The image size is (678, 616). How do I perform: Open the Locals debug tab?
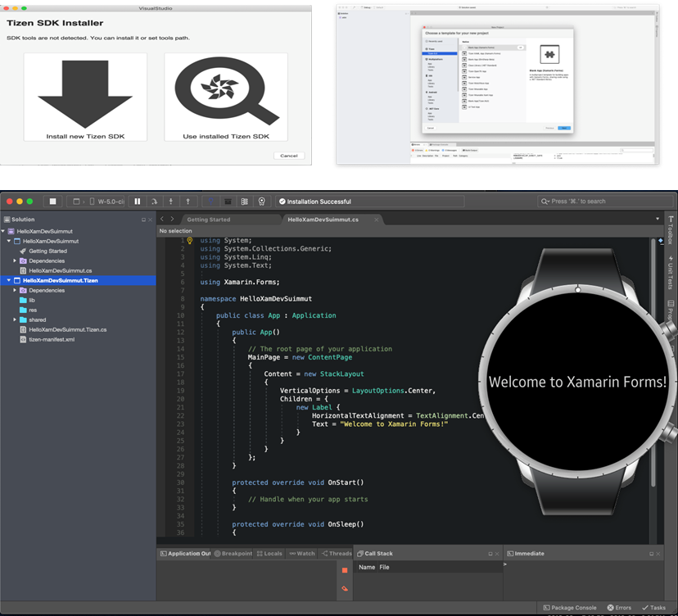269,554
